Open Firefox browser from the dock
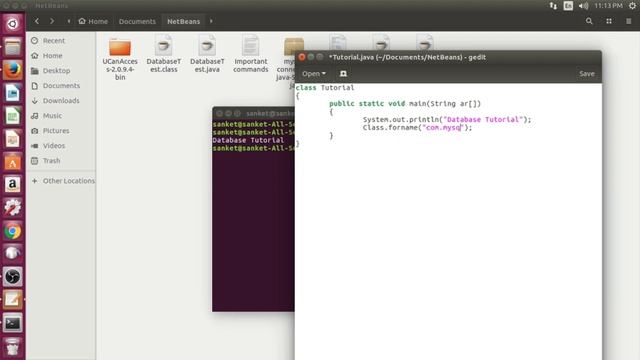Viewport: 640px width, 360px height. point(13,70)
